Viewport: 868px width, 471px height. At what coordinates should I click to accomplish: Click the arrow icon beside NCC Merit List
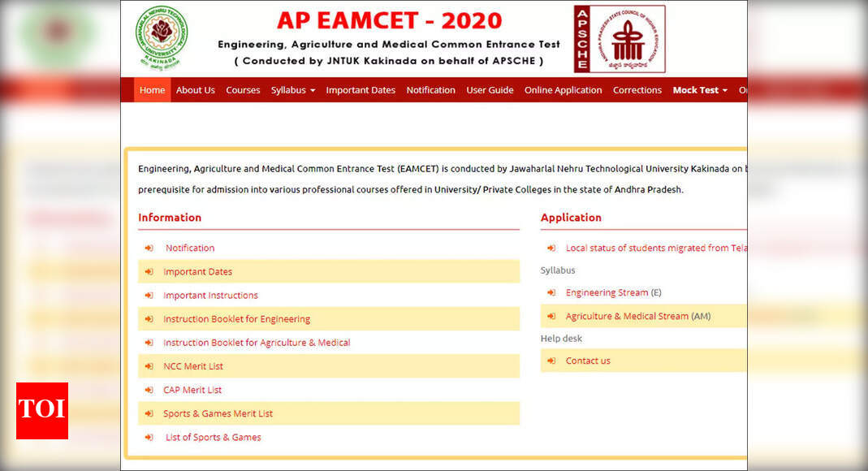[149, 366]
